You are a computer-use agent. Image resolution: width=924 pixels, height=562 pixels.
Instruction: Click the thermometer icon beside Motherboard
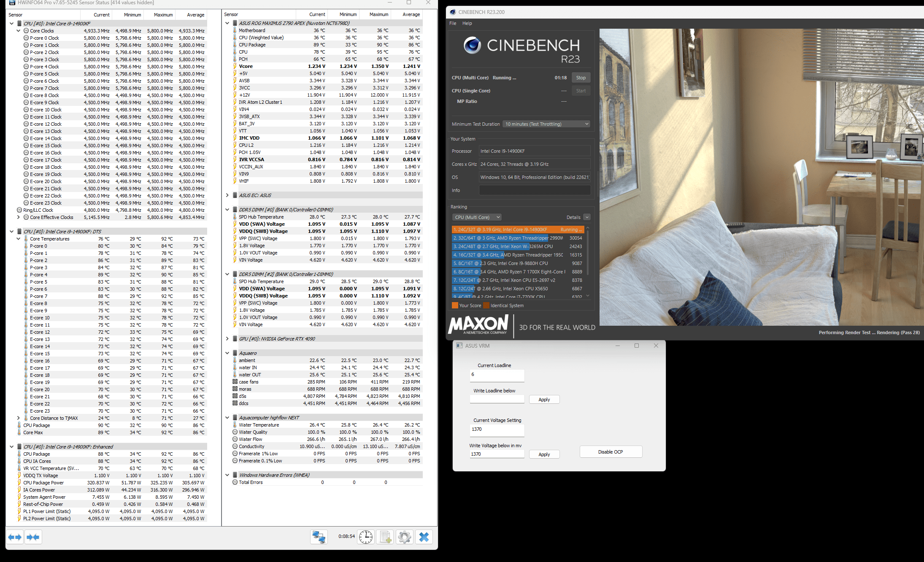tap(235, 30)
